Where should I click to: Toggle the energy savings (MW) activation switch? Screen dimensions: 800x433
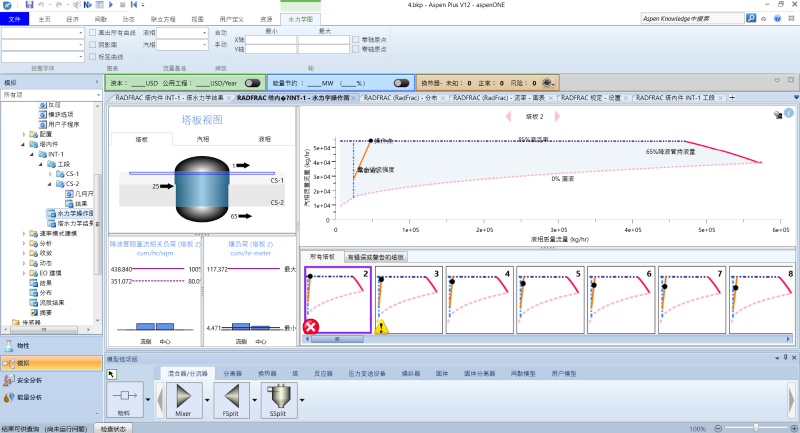[402, 83]
